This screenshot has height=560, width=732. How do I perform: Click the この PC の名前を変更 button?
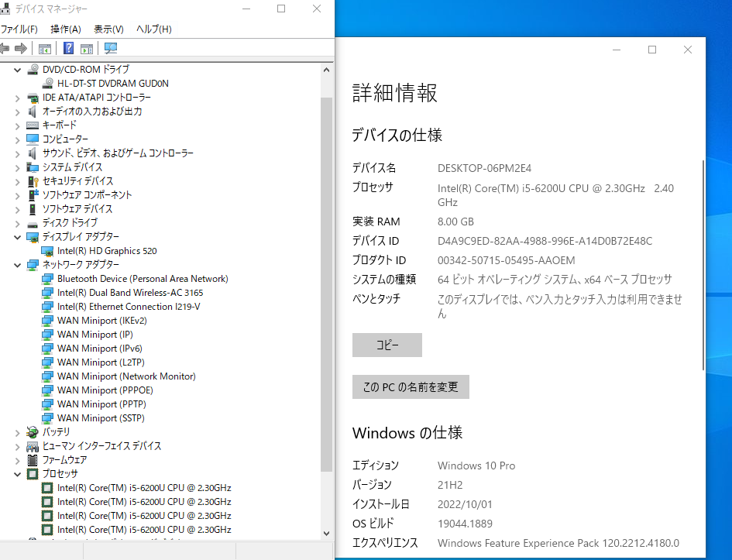point(411,387)
